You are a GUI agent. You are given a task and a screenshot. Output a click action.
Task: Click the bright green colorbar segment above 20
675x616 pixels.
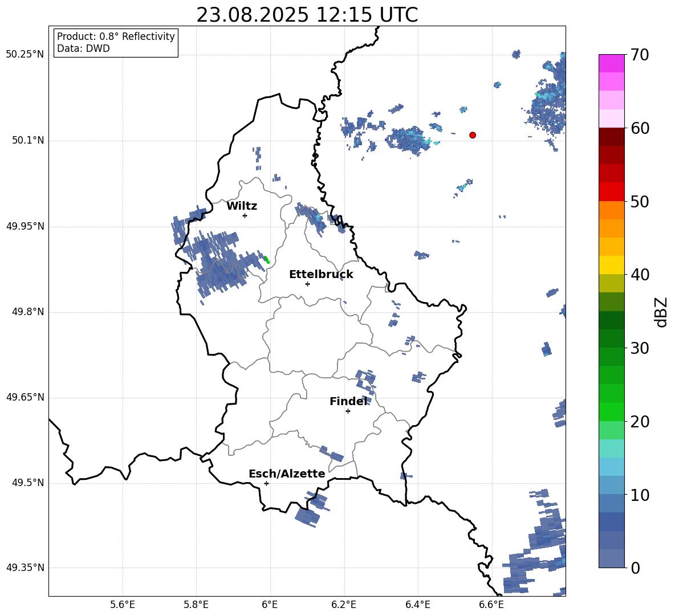coord(611,411)
